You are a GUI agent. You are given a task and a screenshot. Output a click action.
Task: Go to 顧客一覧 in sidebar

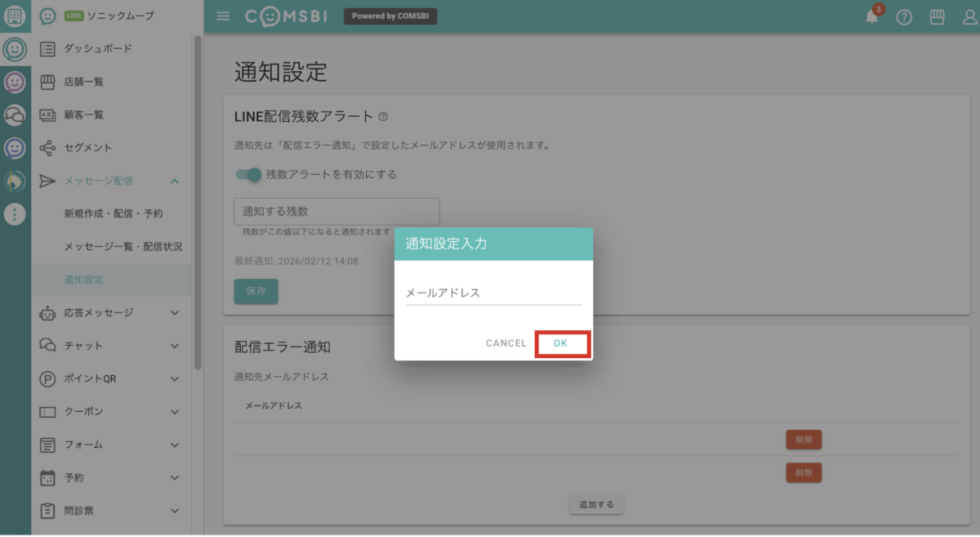(84, 115)
